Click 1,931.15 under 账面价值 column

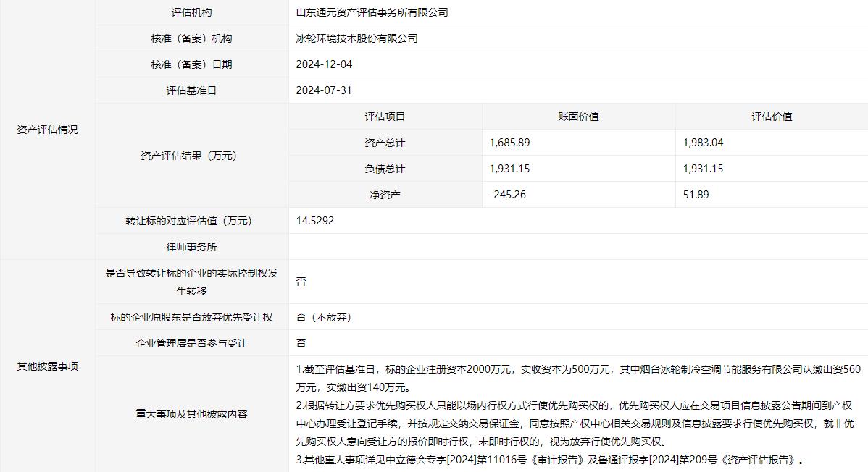[x=510, y=168]
